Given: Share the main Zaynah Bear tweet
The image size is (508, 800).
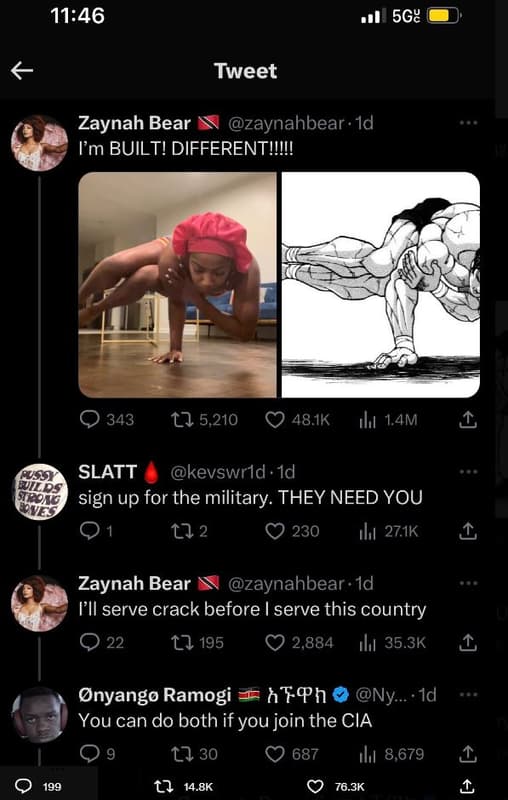Looking at the screenshot, I should click(468, 420).
